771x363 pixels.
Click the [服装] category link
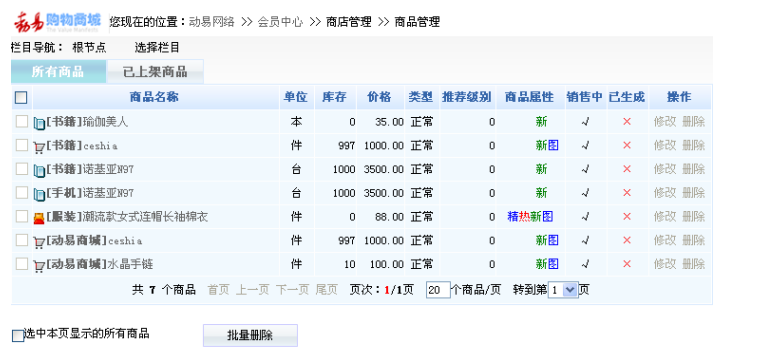64,216
